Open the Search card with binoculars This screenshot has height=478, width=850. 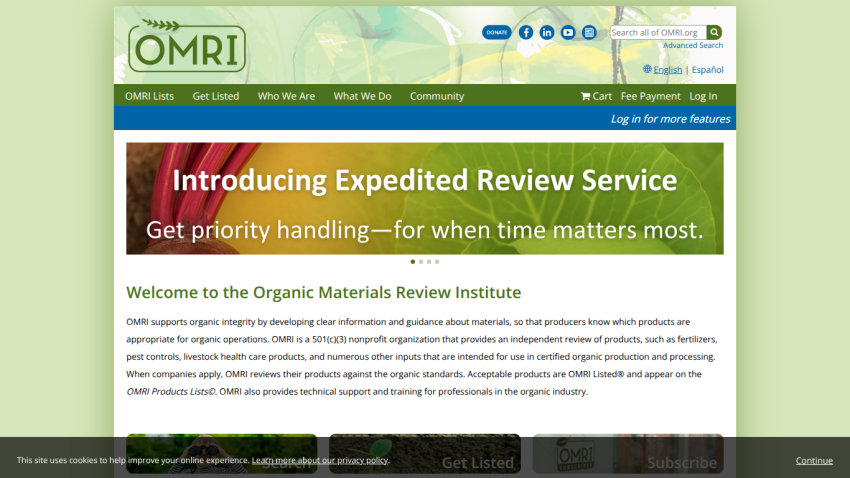[222, 454]
